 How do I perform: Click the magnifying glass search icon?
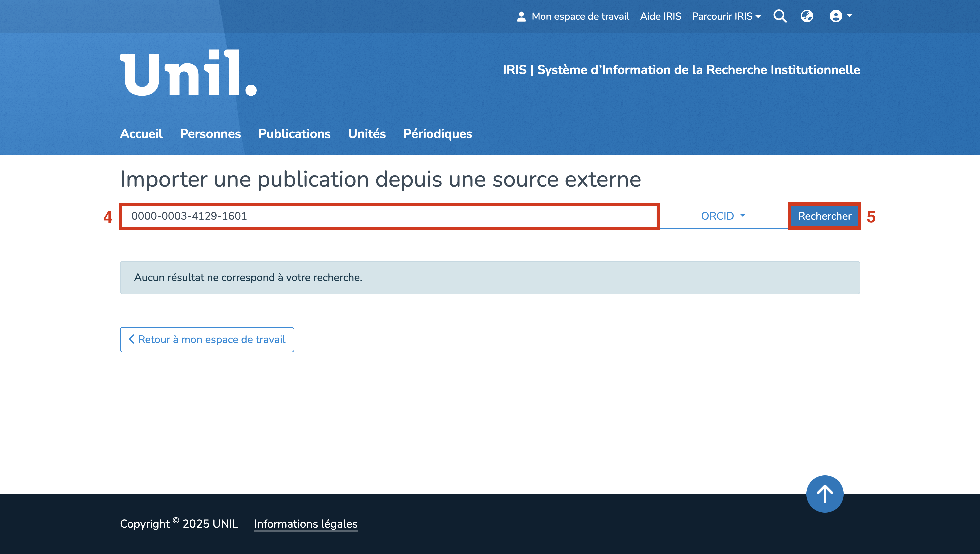(x=780, y=16)
